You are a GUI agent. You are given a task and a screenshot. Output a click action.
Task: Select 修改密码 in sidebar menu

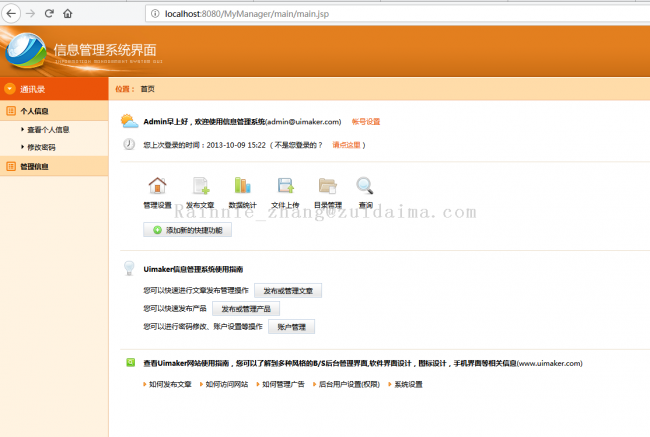[41, 147]
